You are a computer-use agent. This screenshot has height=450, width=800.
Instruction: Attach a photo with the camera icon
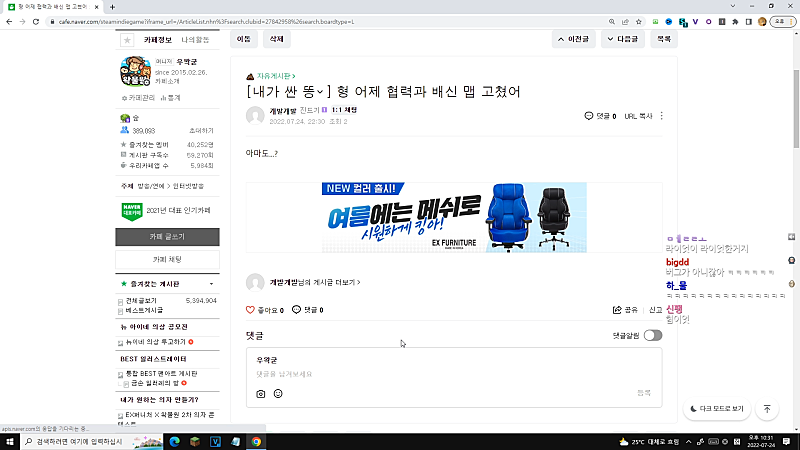pos(261,394)
